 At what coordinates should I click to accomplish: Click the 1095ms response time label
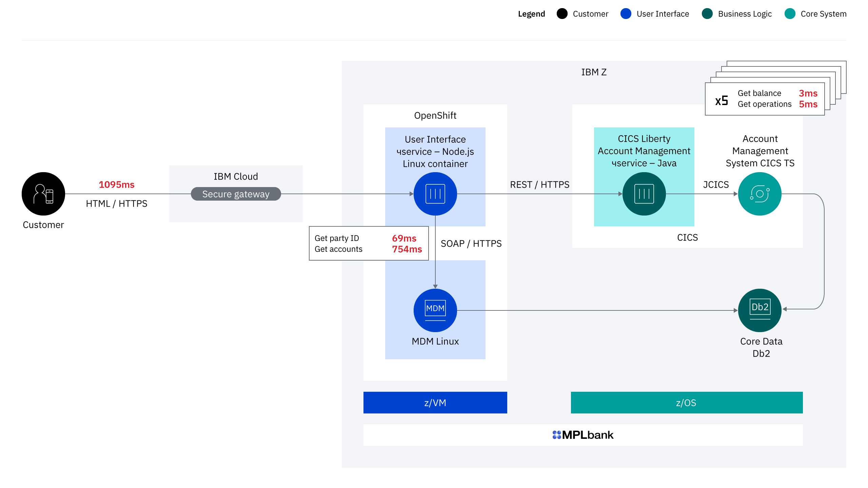coord(116,185)
